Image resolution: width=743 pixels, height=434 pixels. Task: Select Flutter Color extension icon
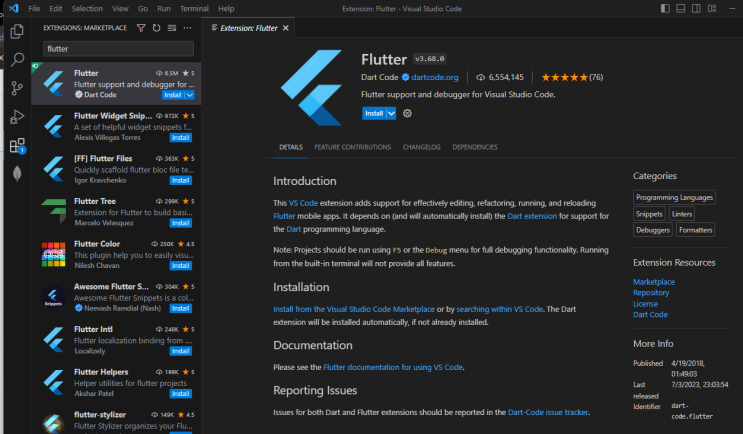(54, 254)
